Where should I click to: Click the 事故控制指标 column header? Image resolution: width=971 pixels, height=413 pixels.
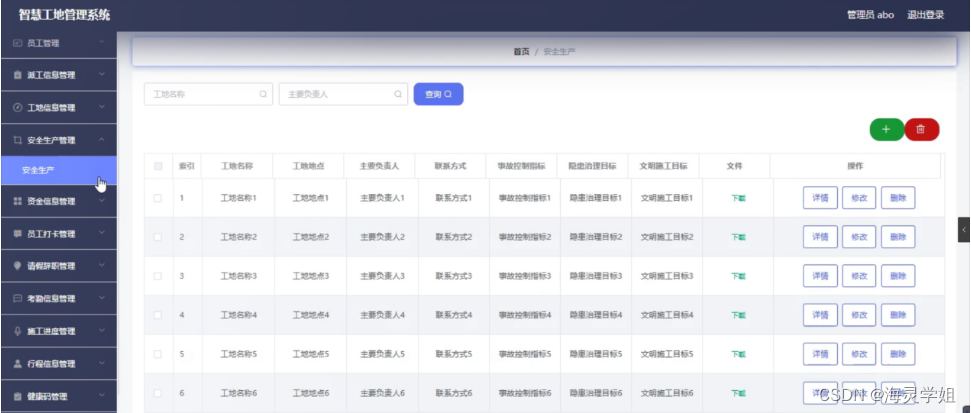pyautogui.click(x=521, y=166)
